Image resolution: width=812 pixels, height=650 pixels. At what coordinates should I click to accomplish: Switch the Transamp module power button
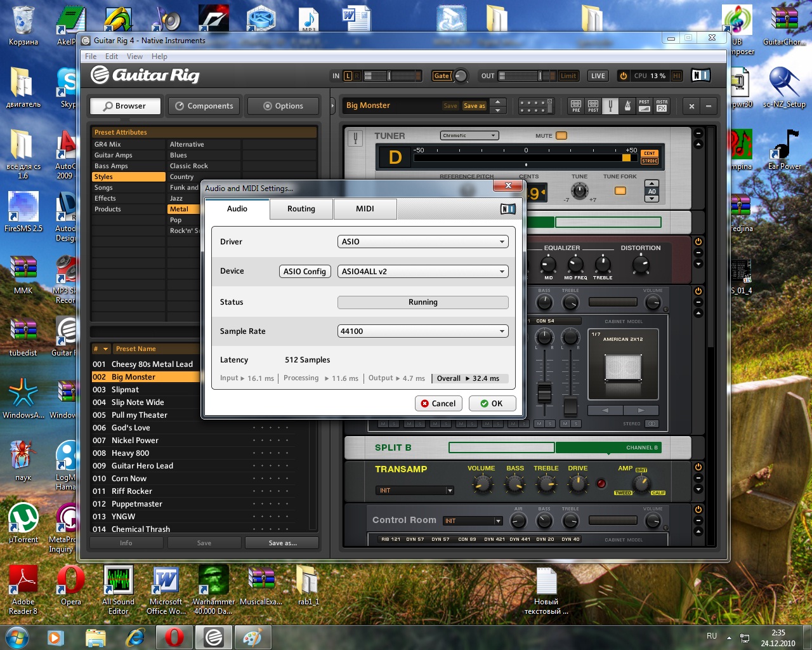tap(698, 467)
